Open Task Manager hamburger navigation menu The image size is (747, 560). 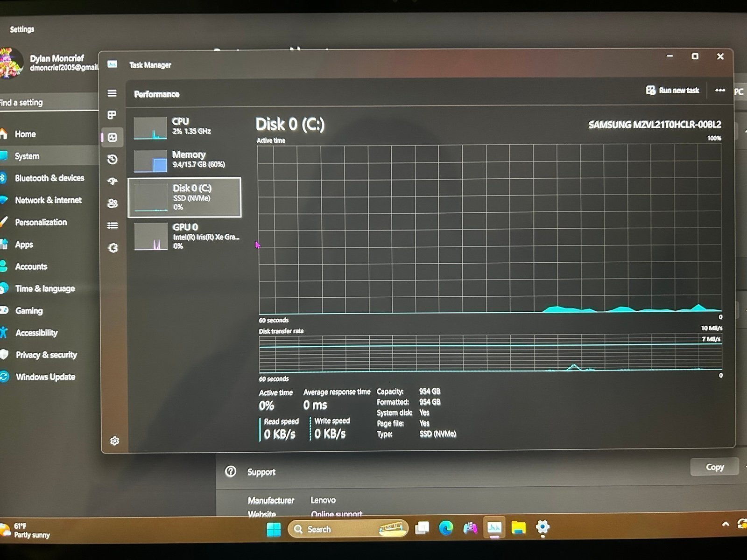[x=112, y=93]
